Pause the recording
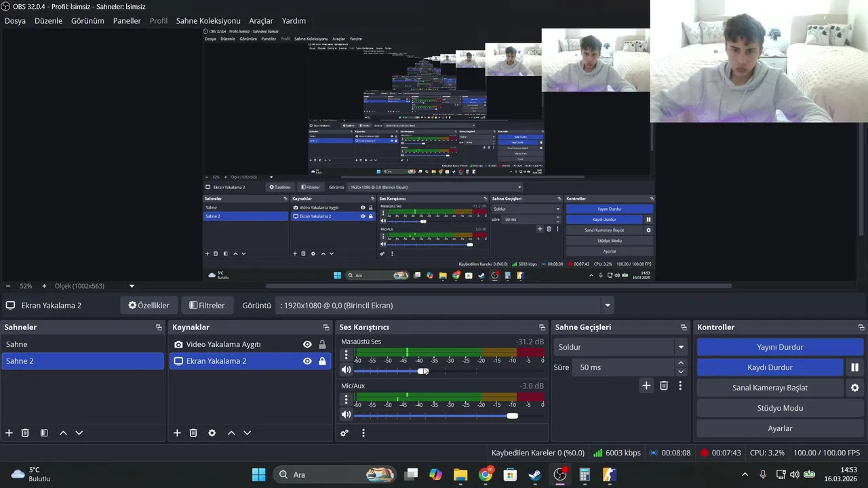 click(x=854, y=367)
